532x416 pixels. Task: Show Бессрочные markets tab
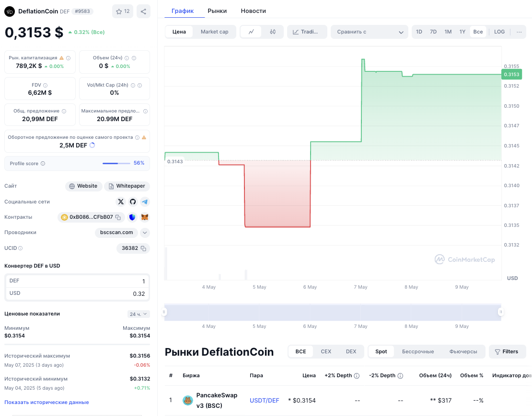click(x=418, y=352)
